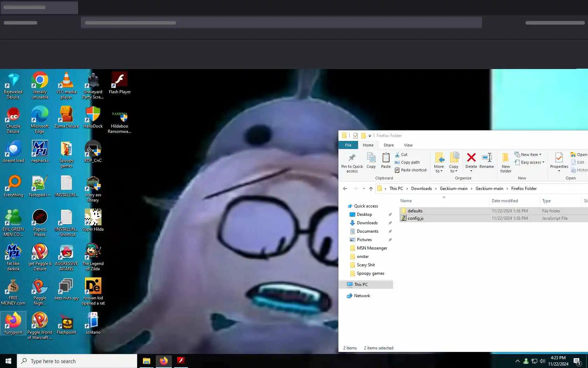The width and height of the screenshot is (588, 368).
Task: Select the Peggle World of Warcraft icon
Action: click(40, 327)
